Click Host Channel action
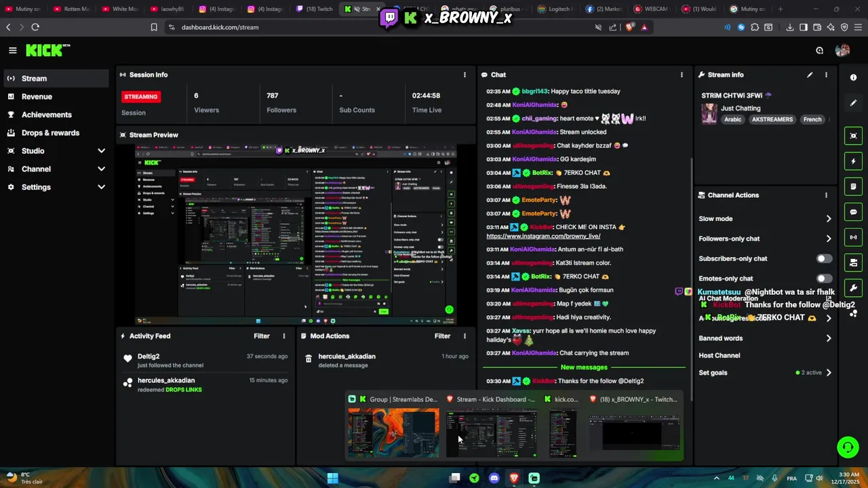Viewport: 868px width, 488px height. [x=719, y=355]
